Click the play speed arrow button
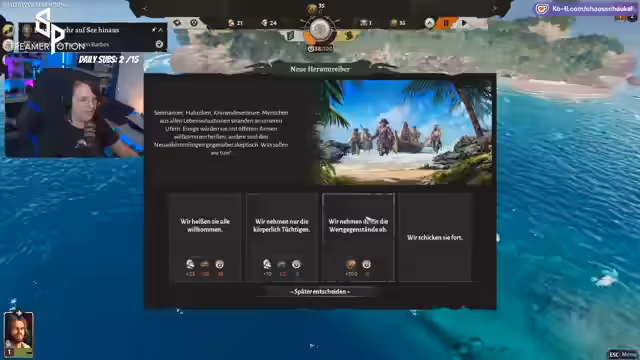 click(x=464, y=23)
